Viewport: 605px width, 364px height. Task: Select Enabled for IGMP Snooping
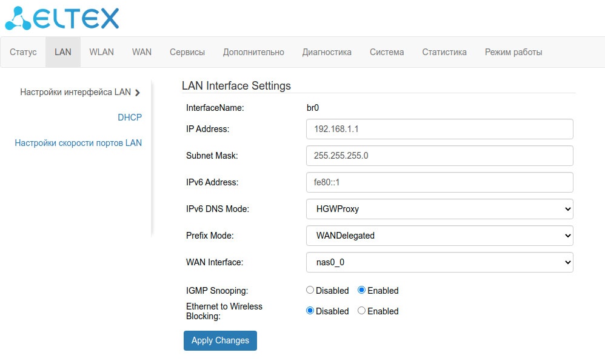pyautogui.click(x=362, y=290)
